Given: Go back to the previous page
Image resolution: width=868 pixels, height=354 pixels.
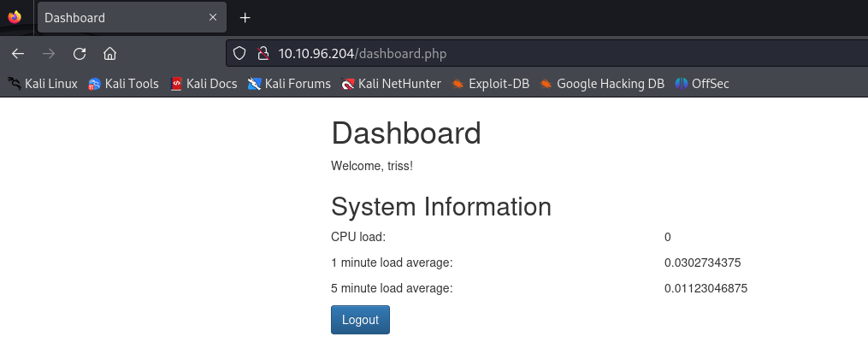Looking at the screenshot, I should point(18,54).
